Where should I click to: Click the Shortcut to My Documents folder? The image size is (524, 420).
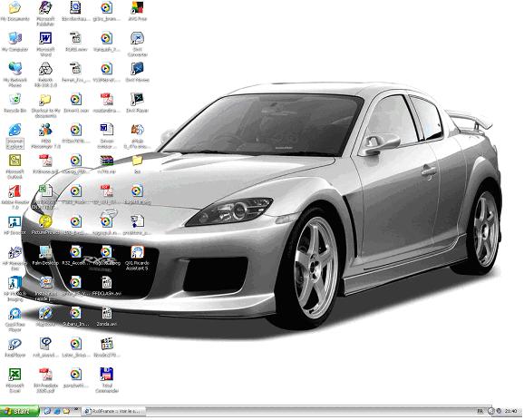45,99
